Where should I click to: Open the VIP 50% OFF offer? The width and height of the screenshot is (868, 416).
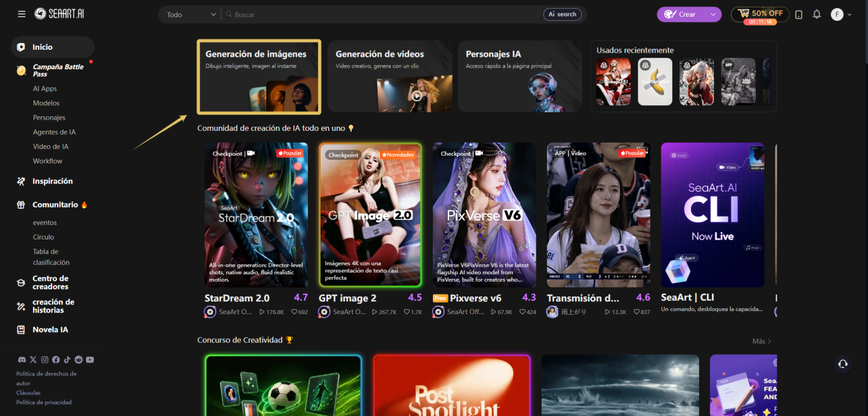click(x=760, y=14)
